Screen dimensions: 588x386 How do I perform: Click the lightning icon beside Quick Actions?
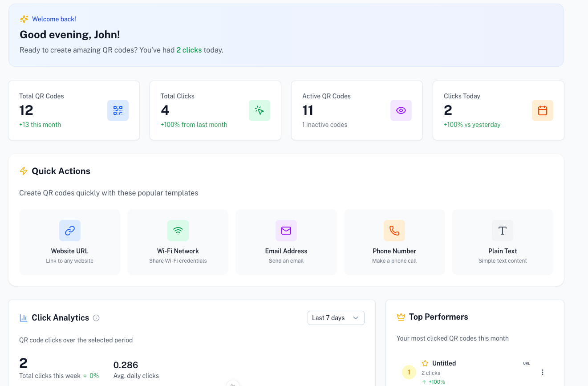tap(24, 171)
